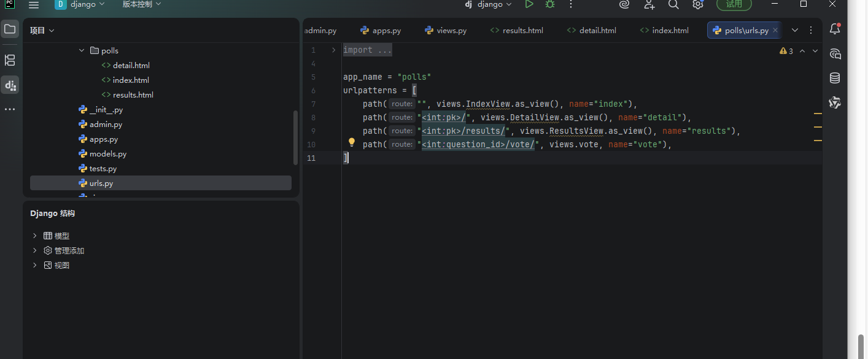Click the folded import ... placeholder
Screen dimensions: 868x359
367,50
